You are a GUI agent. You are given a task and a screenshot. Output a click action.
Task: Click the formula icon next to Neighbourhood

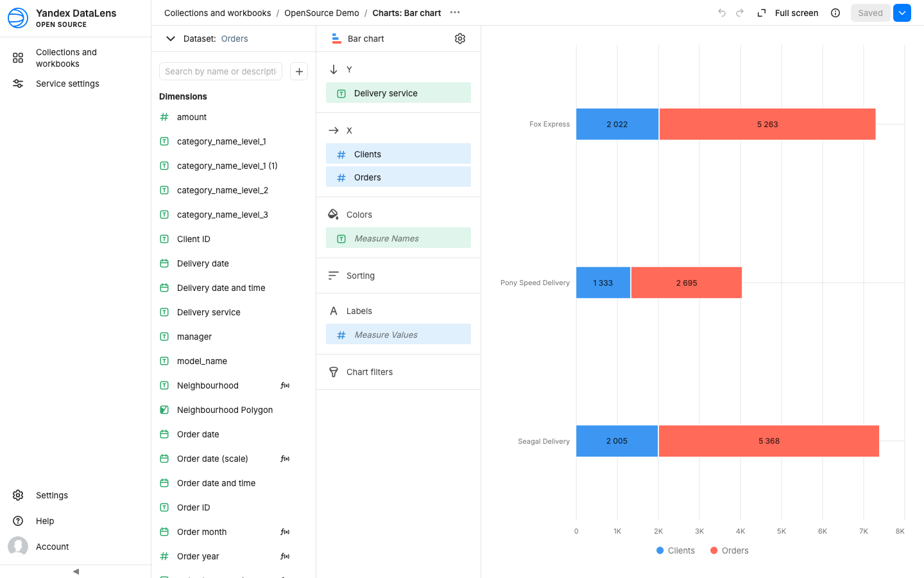[285, 385]
